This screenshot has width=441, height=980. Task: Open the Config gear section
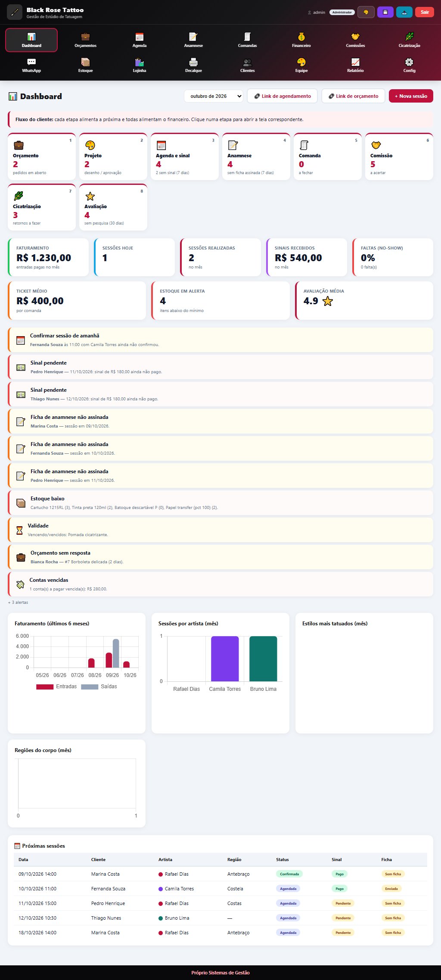click(409, 65)
